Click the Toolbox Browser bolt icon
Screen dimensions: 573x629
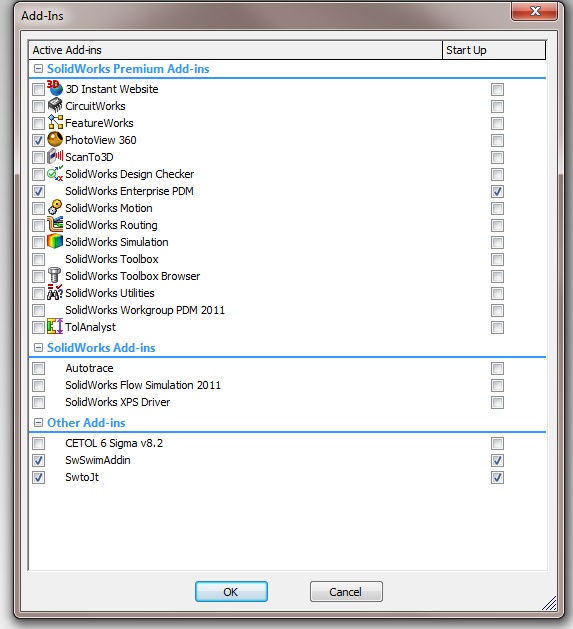55,276
